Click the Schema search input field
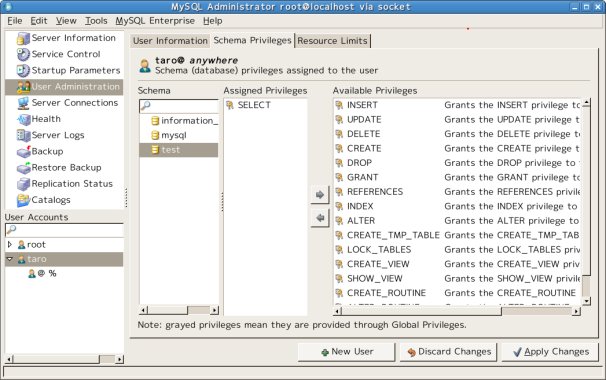The width and height of the screenshot is (606, 380). 179,106
